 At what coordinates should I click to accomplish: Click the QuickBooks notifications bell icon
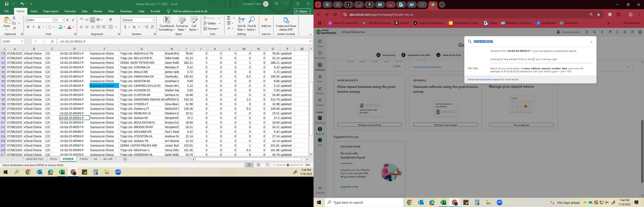pos(617,32)
